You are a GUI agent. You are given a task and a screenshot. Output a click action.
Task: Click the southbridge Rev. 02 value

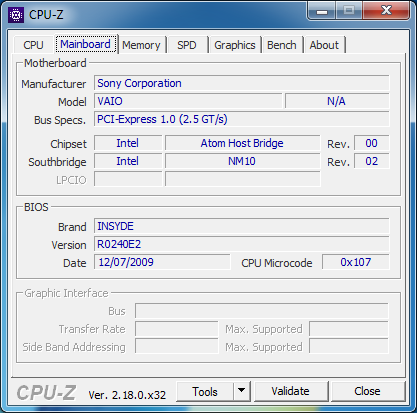371,161
